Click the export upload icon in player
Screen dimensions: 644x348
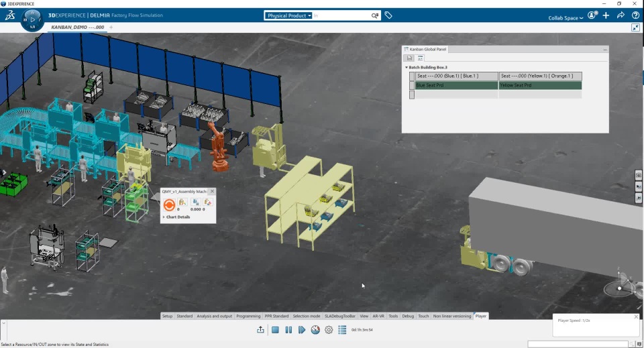260,329
